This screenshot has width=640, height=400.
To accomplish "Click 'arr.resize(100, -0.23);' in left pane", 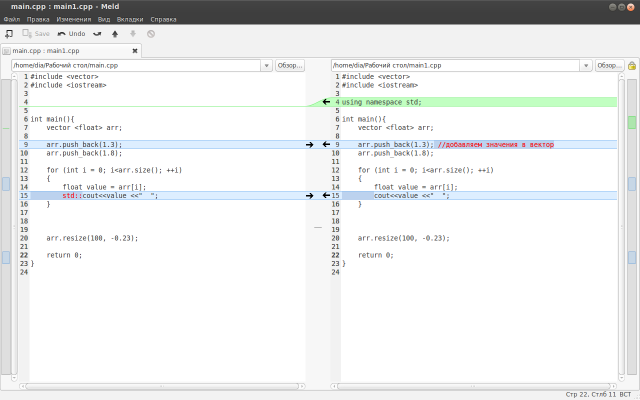I will pyautogui.click(x=92, y=238).
